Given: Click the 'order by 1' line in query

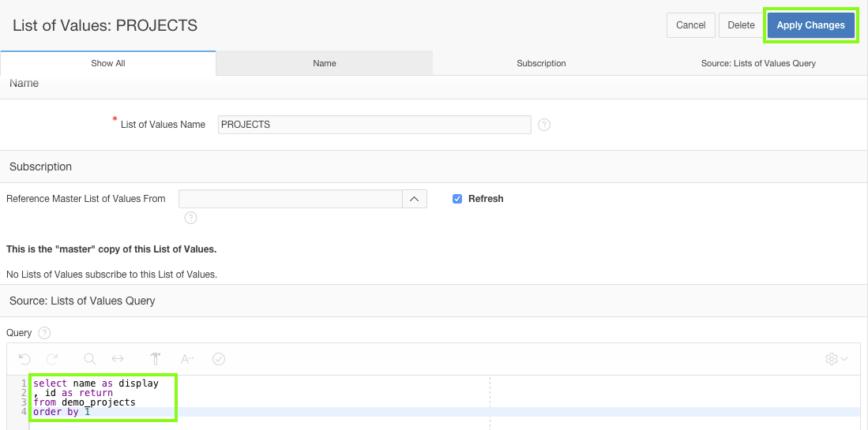Looking at the screenshot, I should tap(62, 412).
